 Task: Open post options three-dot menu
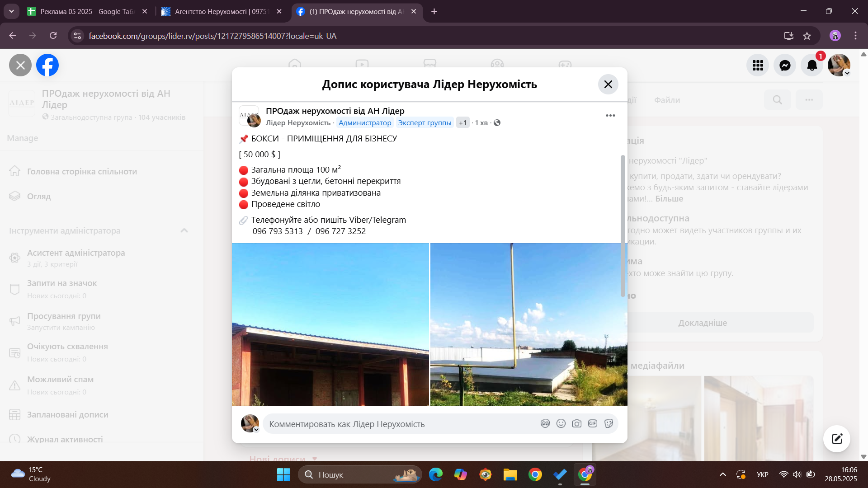point(610,116)
